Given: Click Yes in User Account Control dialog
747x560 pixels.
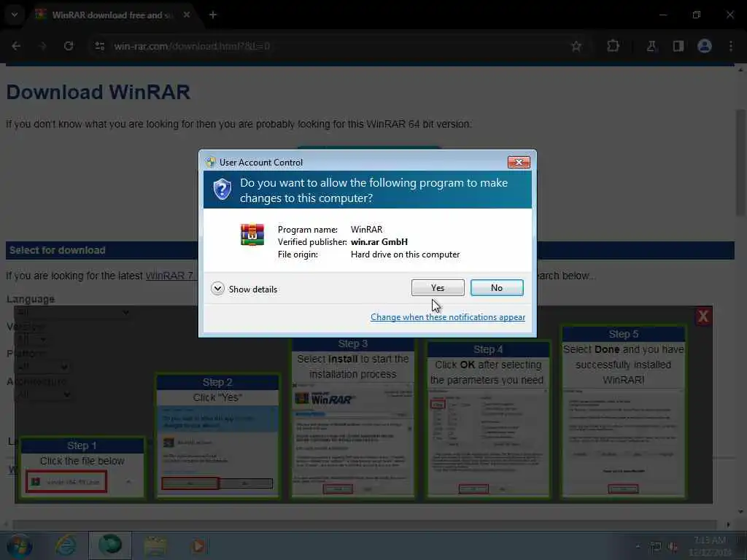Looking at the screenshot, I should pyautogui.click(x=438, y=287).
